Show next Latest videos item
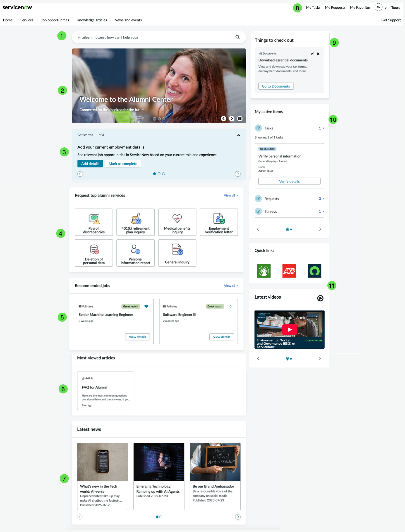Image resolution: width=405 pixels, height=532 pixels. [x=320, y=358]
